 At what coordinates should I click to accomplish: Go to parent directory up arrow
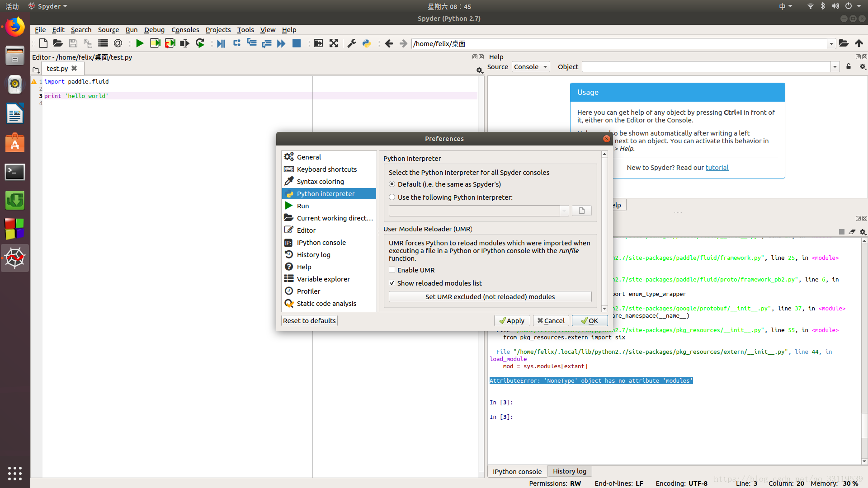(859, 43)
